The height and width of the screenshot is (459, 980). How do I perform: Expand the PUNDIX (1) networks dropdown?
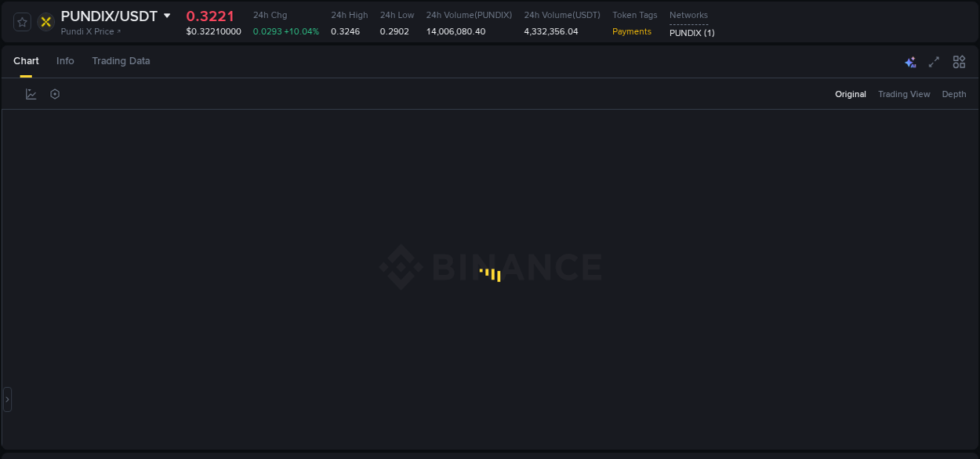pos(691,33)
